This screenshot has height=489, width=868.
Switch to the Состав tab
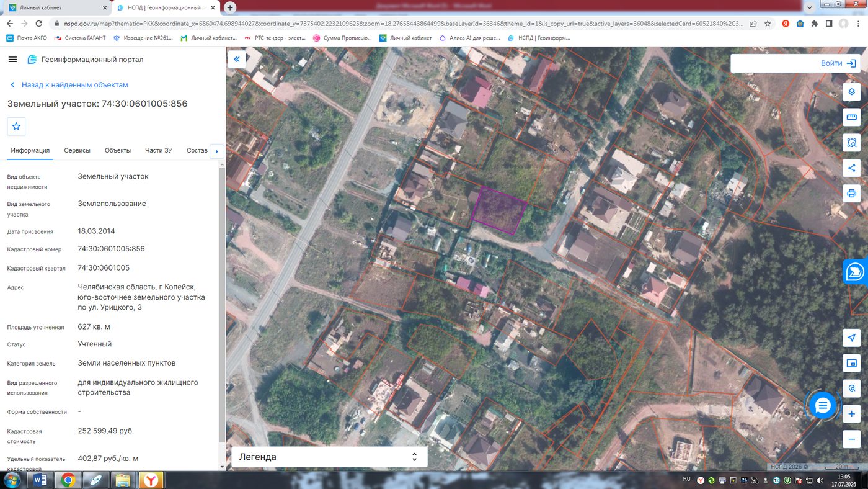coord(197,150)
